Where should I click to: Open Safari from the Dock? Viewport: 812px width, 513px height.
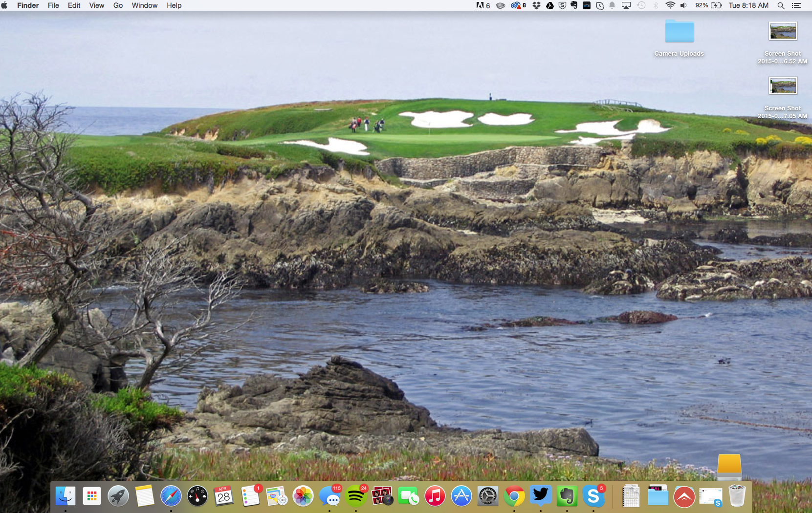point(171,496)
